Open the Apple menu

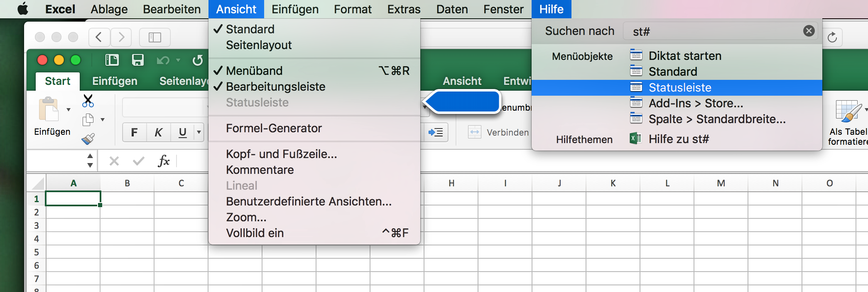[23, 9]
